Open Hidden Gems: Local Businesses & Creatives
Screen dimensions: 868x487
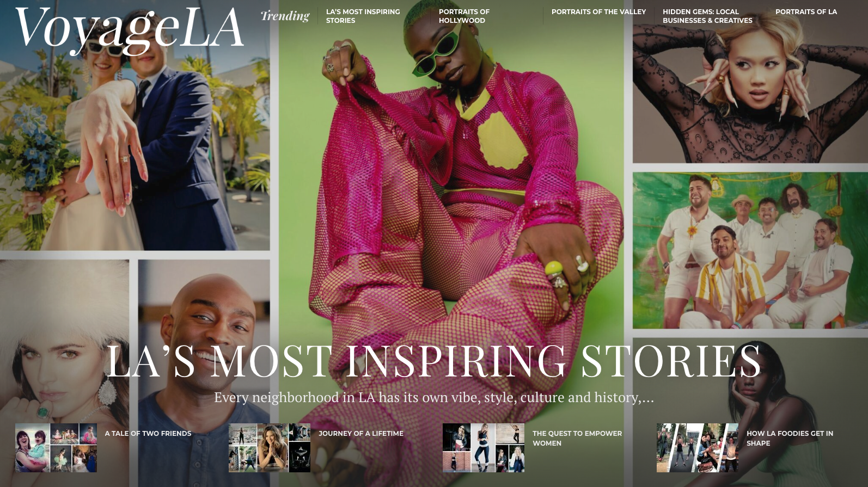[x=707, y=16]
